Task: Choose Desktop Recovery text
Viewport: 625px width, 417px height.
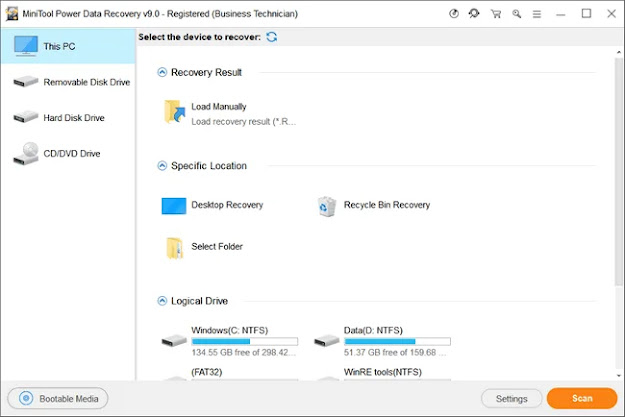Action: pos(227,205)
